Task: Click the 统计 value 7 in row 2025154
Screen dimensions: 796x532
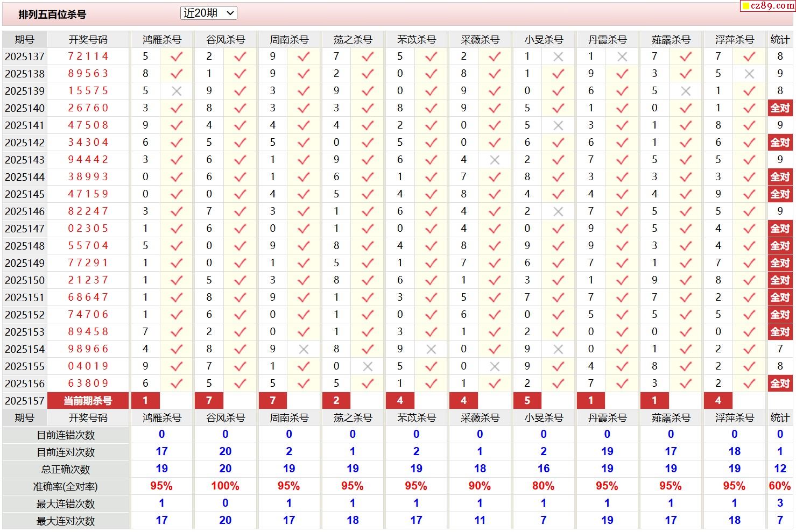Action: point(780,349)
